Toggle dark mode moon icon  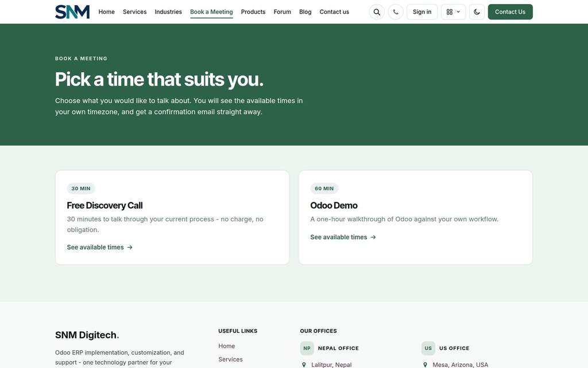pyautogui.click(x=477, y=12)
